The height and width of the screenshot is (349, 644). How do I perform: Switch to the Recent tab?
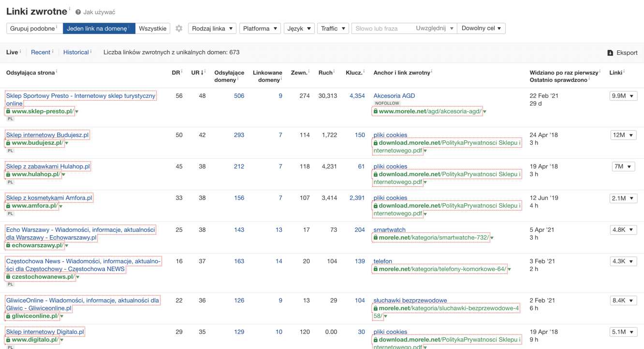click(41, 52)
